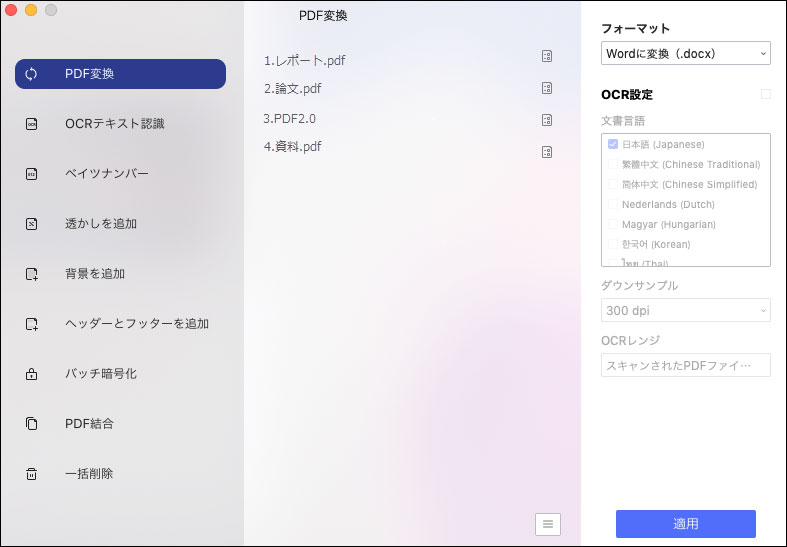787x547 pixels.
Task: Open 透かしを追加 sidebar item
Action: tap(100, 224)
